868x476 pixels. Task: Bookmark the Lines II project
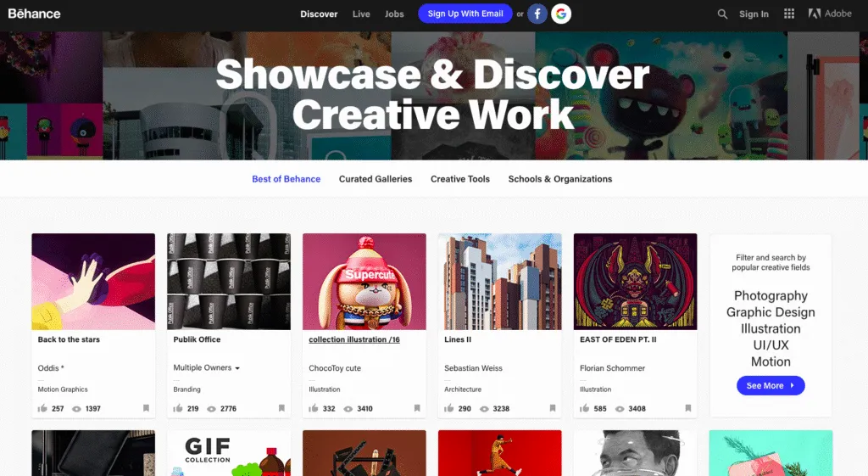[x=553, y=408]
